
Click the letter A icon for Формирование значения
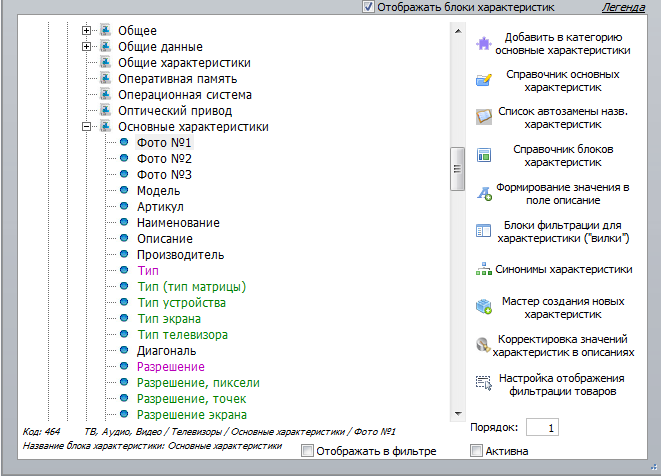[x=484, y=194]
